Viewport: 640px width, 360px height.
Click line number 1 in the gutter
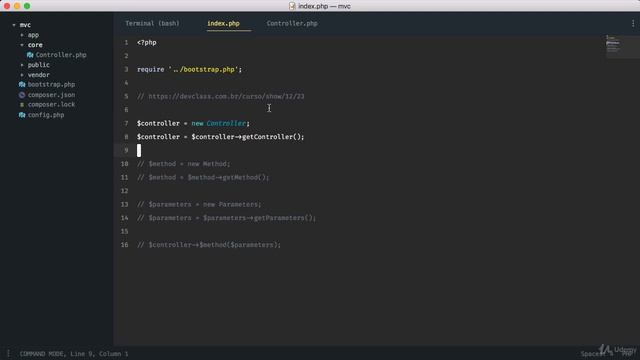click(126, 42)
